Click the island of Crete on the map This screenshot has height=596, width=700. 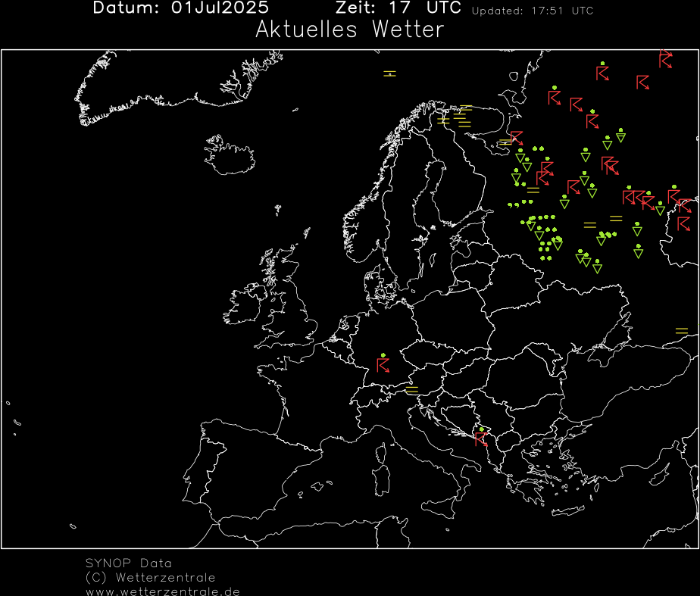pos(568,511)
